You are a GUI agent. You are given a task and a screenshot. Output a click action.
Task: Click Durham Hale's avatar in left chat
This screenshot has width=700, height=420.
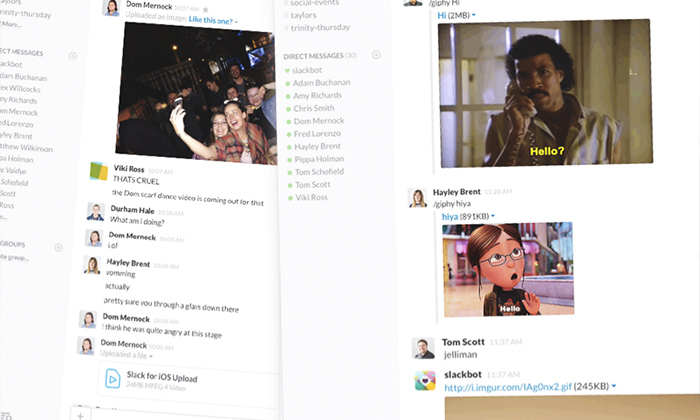click(96, 212)
